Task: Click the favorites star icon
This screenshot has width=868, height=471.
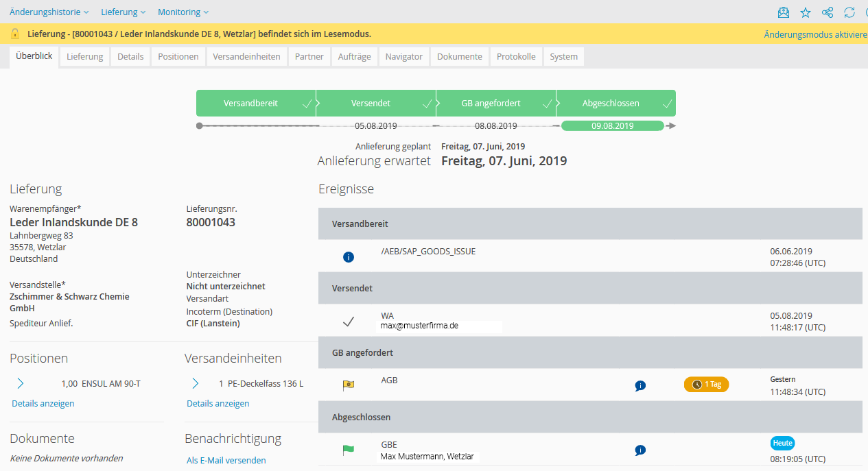Action: (805, 12)
